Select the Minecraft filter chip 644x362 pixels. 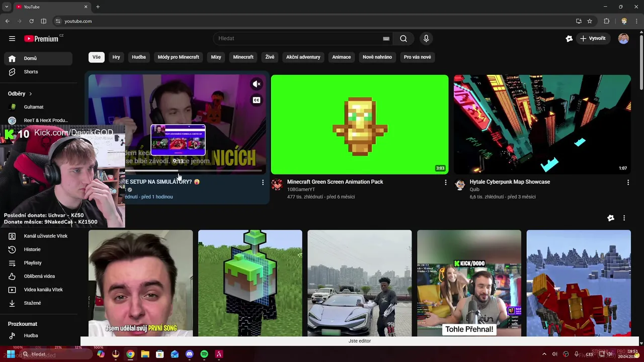pyautogui.click(x=243, y=57)
